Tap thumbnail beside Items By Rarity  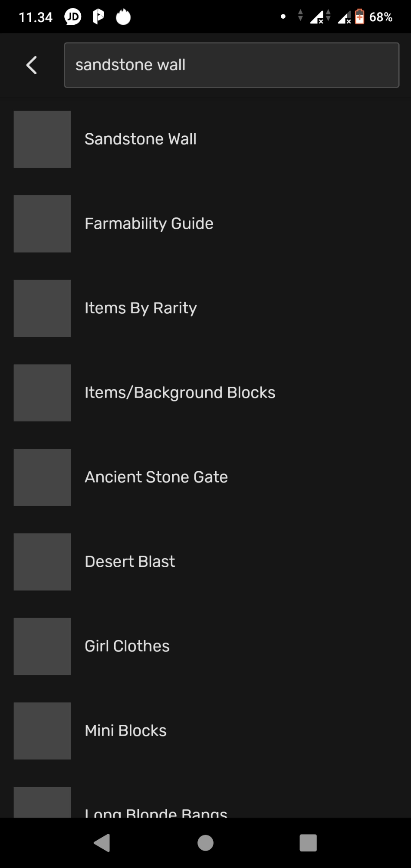(x=42, y=308)
